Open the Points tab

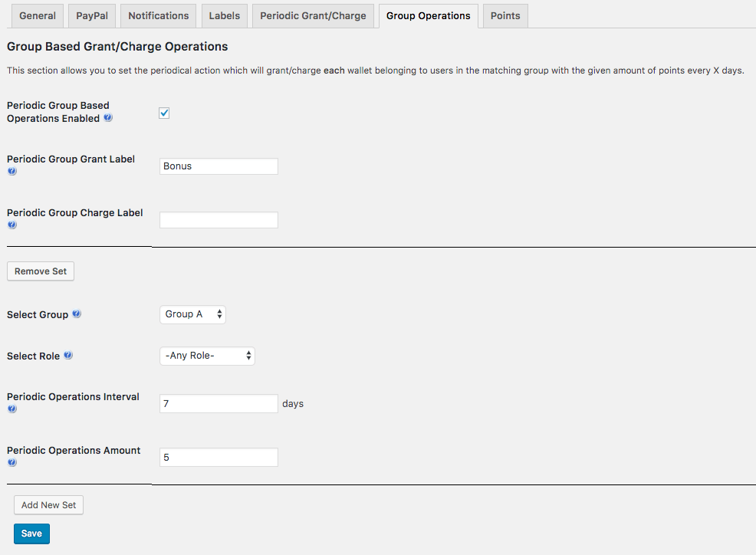(x=505, y=16)
